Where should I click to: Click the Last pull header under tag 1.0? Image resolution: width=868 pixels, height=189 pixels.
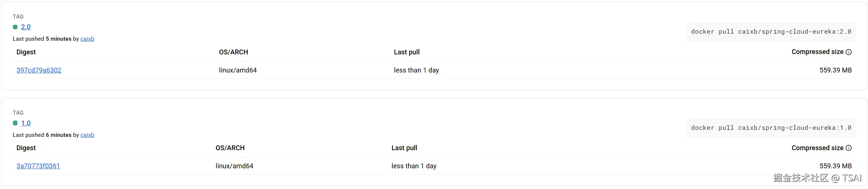[x=404, y=148]
